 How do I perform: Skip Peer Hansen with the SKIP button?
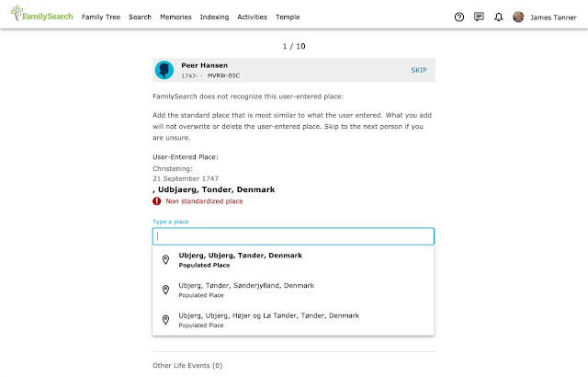tap(419, 70)
